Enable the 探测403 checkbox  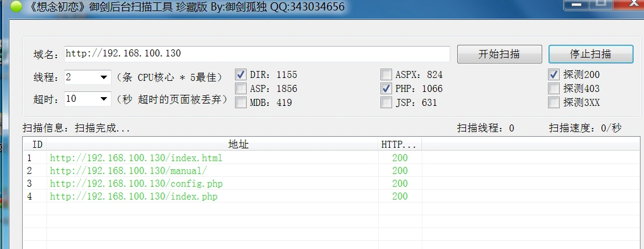click(554, 88)
